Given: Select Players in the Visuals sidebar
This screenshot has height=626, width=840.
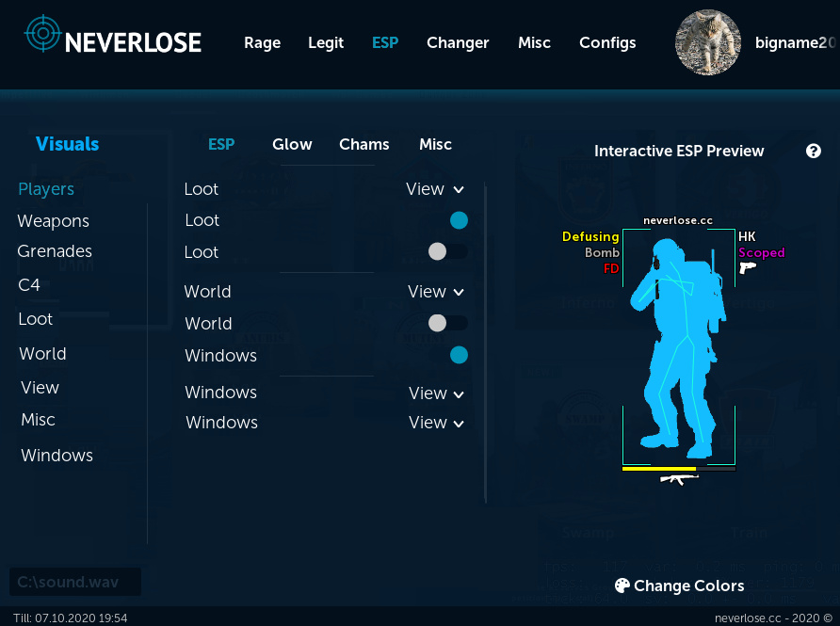Looking at the screenshot, I should point(46,189).
